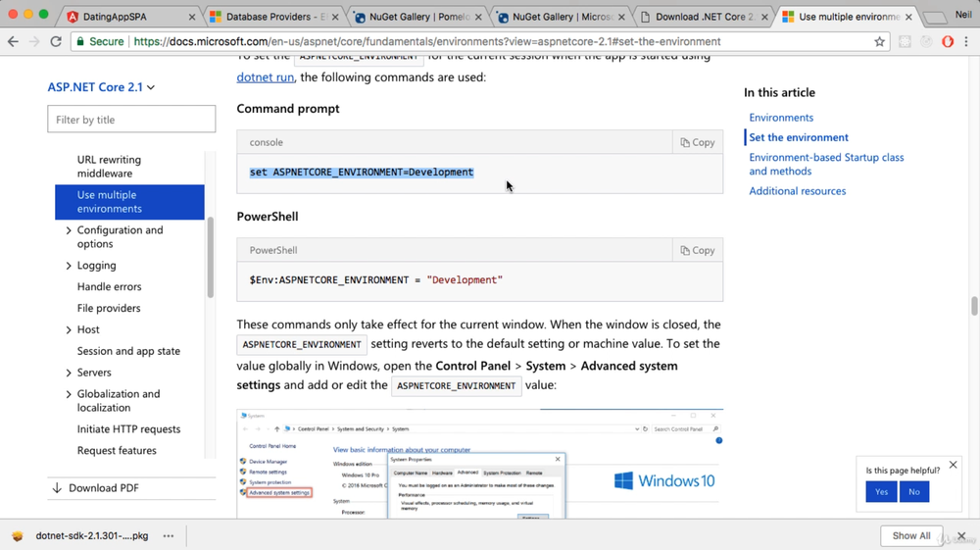The width and height of the screenshot is (980, 550).
Task: Click Download PDF arrow icon
Action: [57, 488]
